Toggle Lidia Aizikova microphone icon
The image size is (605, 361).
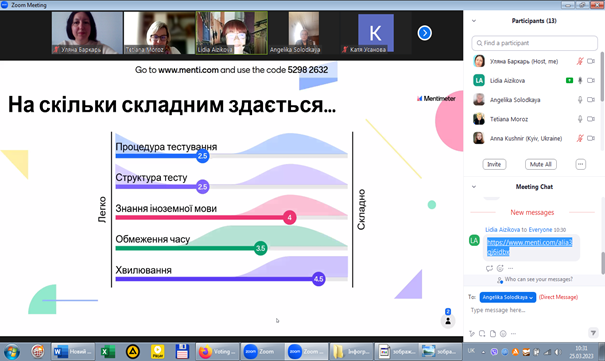pyautogui.click(x=580, y=80)
